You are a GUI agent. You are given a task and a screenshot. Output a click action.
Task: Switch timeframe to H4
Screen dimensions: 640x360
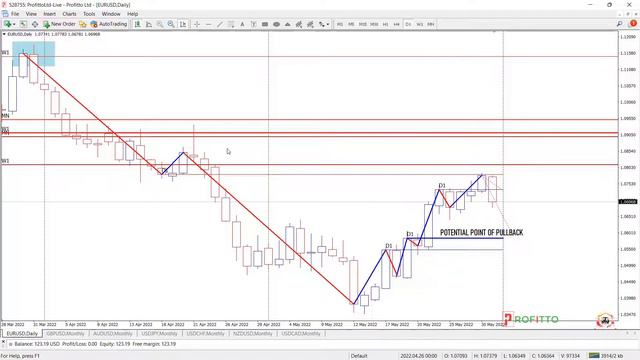tap(396, 24)
